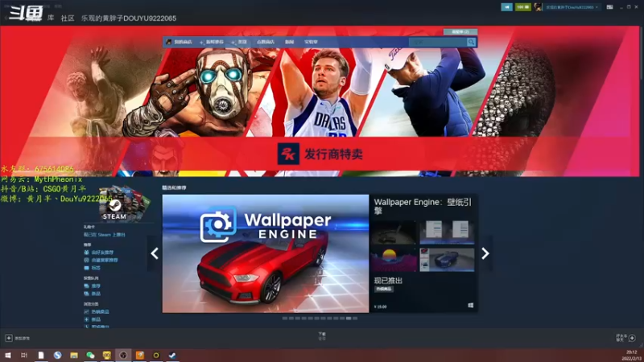Click the 热销商品 tag under 现已推出
The image size is (644, 362).
coord(384,289)
